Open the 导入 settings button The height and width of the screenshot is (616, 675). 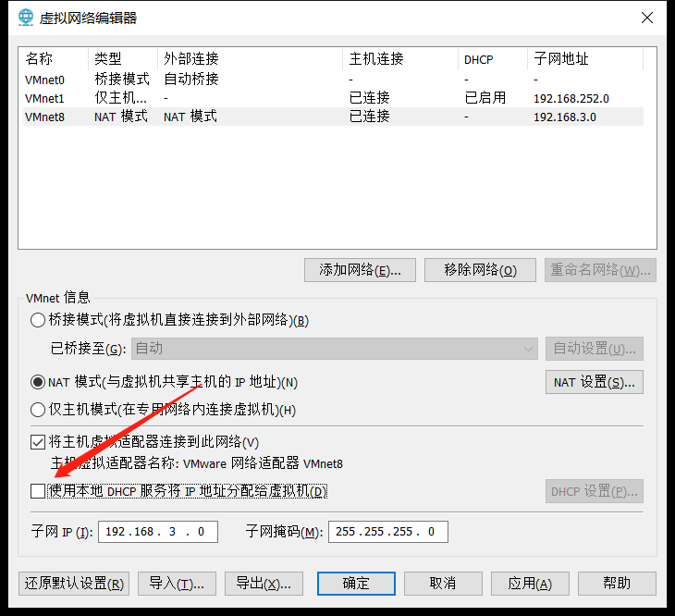click(x=177, y=584)
